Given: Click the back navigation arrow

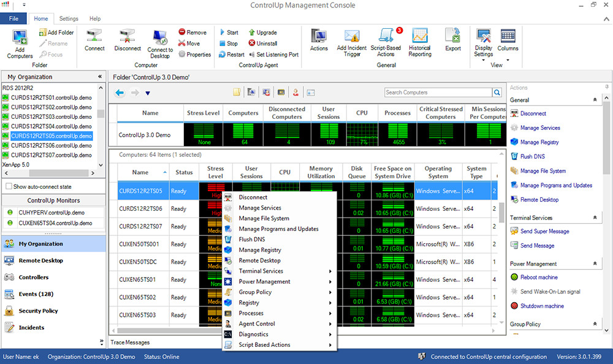Looking at the screenshot, I should (120, 93).
